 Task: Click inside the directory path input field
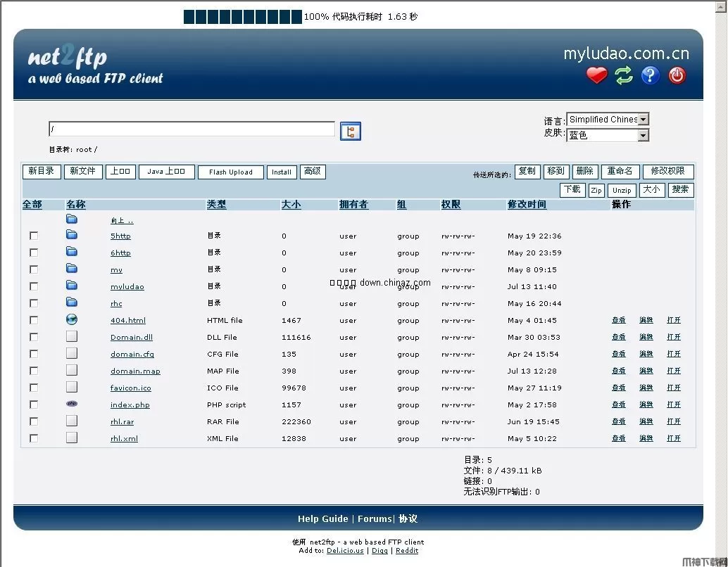tap(190, 129)
